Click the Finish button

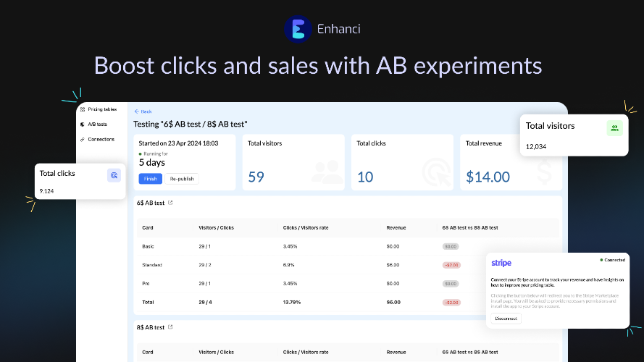[151, 179]
